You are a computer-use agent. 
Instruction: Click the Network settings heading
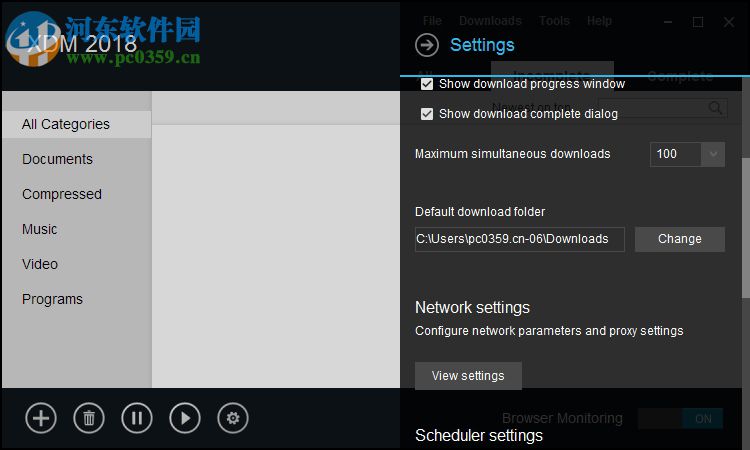click(472, 307)
